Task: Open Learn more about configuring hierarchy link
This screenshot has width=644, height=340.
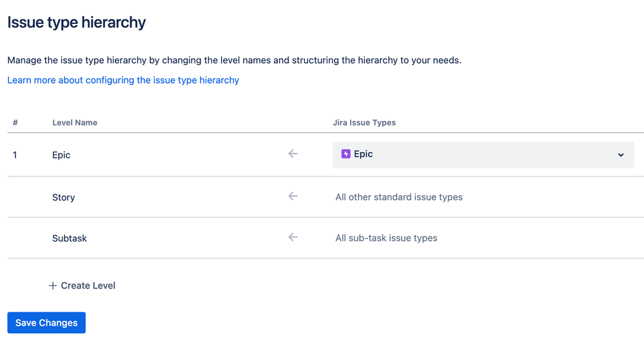Action: tap(123, 80)
